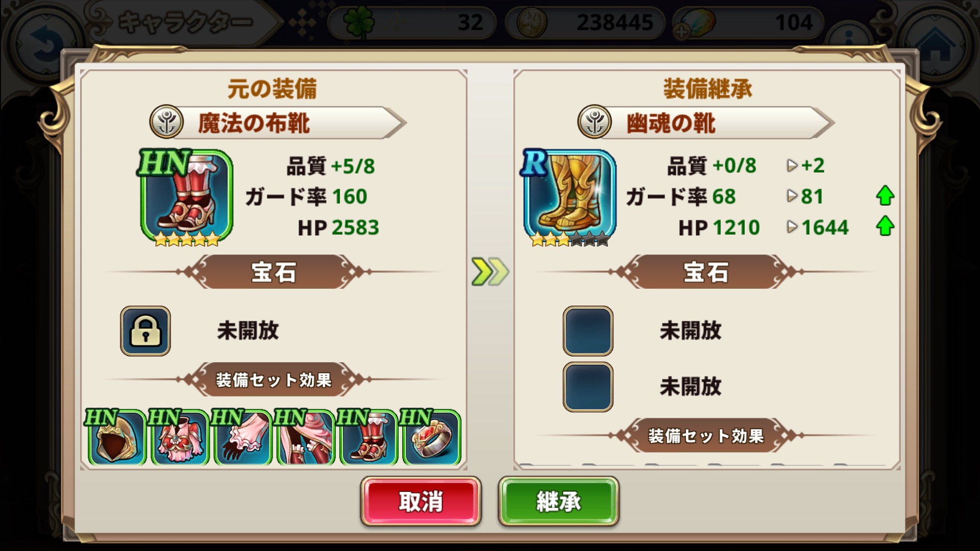
Task: Tap the info icon near the home button
Action: pyautogui.click(x=849, y=38)
